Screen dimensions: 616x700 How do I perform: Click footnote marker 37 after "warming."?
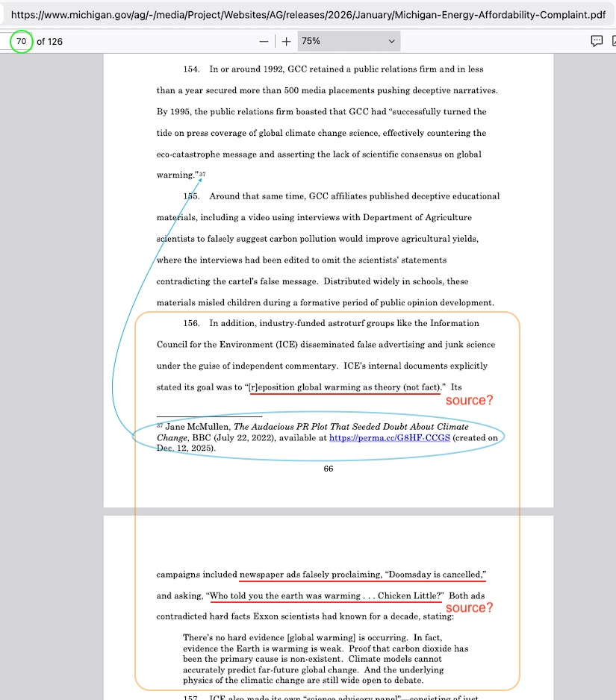pos(202,175)
